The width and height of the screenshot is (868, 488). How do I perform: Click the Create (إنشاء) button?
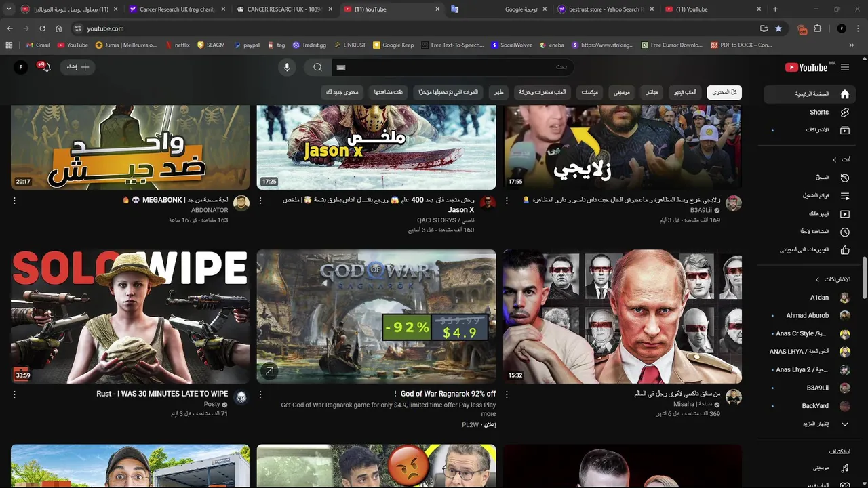(77, 67)
